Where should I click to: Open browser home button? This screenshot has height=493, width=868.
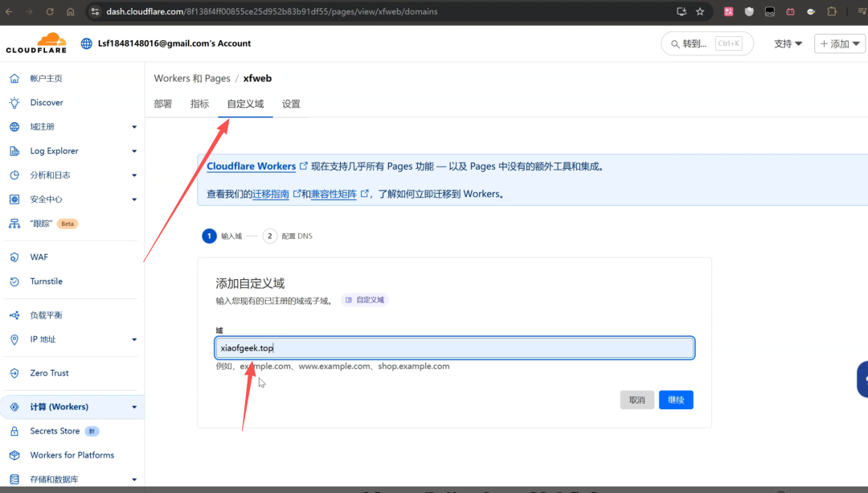[70, 11]
